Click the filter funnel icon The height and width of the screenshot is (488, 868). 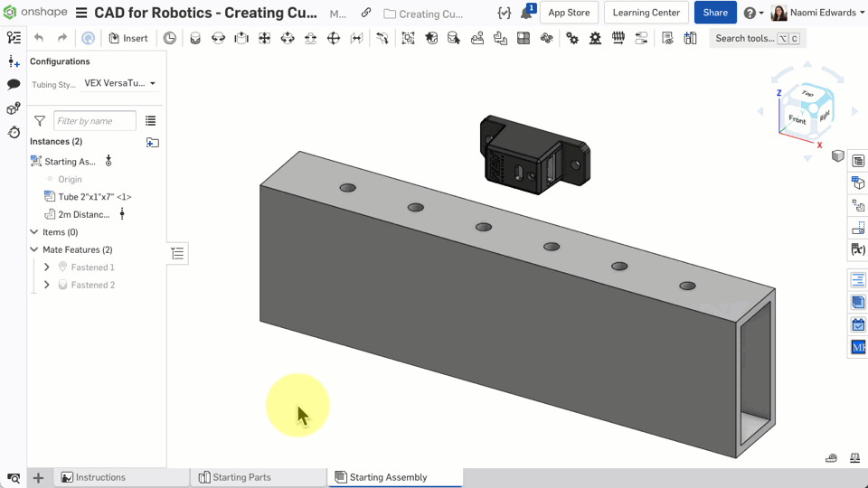(x=39, y=120)
